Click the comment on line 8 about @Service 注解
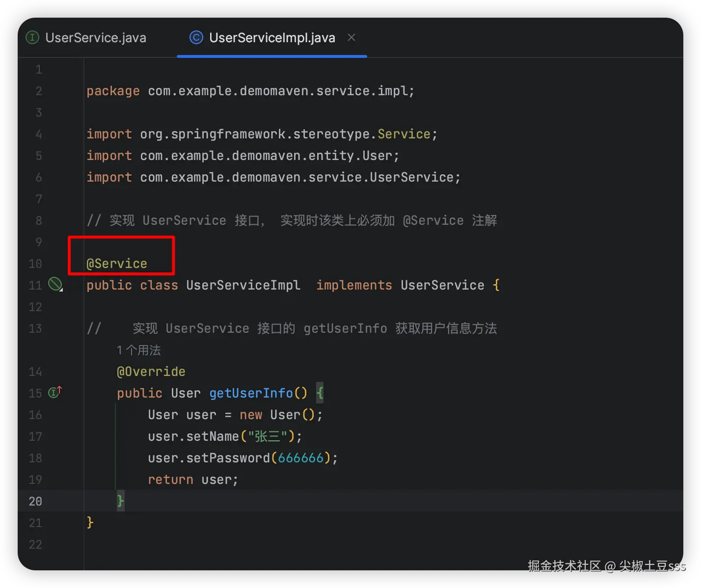The width and height of the screenshot is (701, 588). pyautogui.click(x=292, y=220)
